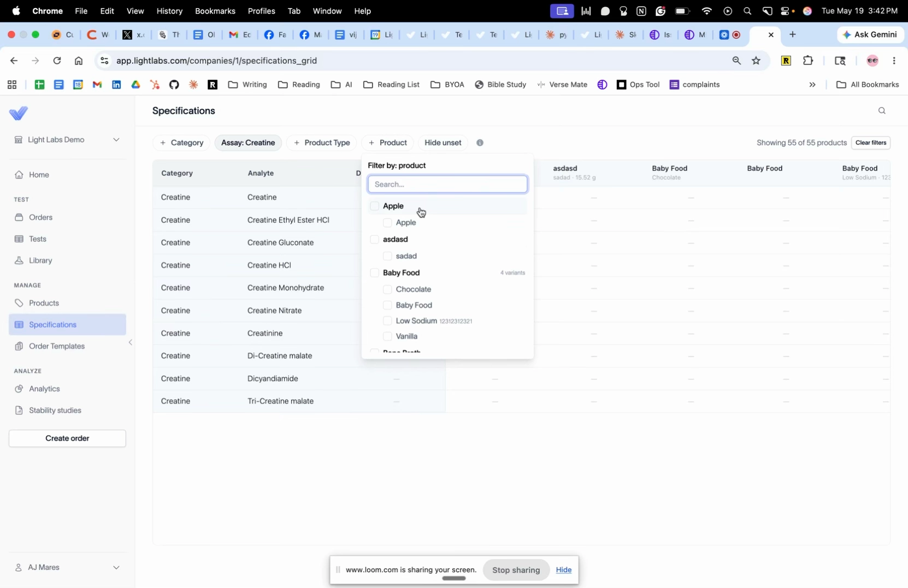Open the Library sidebar item
The height and width of the screenshot is (588, 908).
41,261
